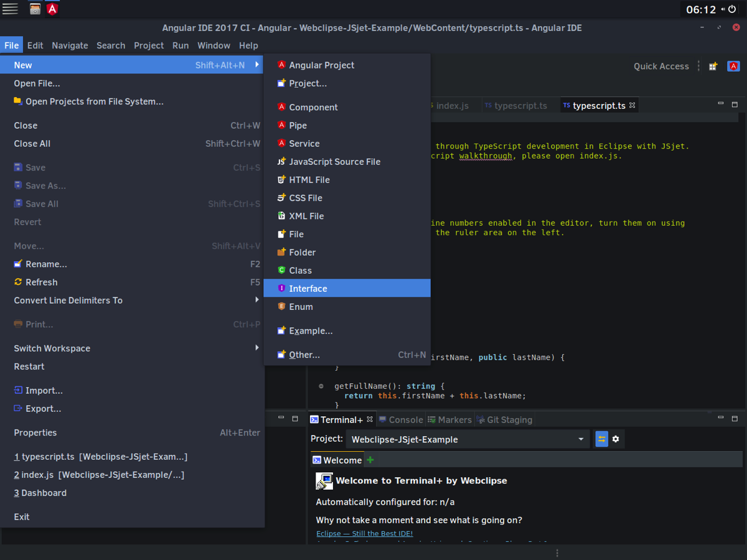The height and width of the screenshot is (560, 747).
Task: Click the Refresh icon in File menu
Action: pyautogui.click(x=18, y=282)
